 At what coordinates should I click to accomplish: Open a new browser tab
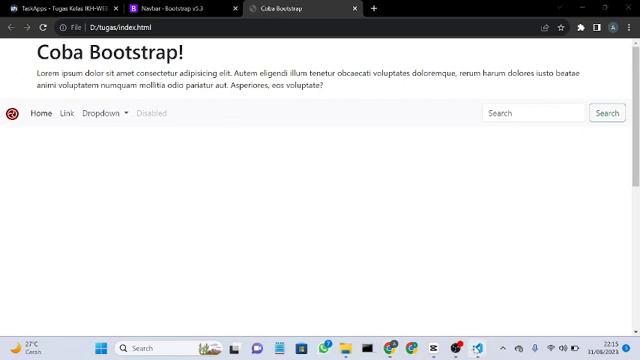(374, 8)
